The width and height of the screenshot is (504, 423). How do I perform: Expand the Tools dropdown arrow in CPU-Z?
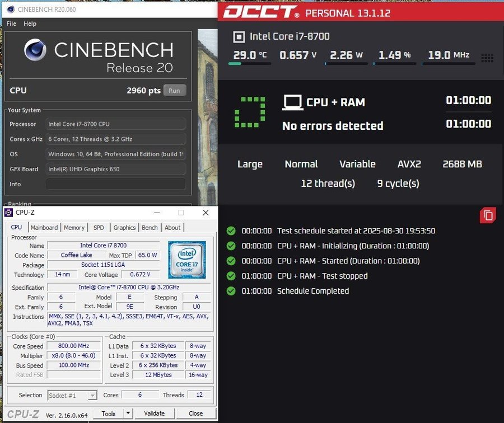(128, 413)
